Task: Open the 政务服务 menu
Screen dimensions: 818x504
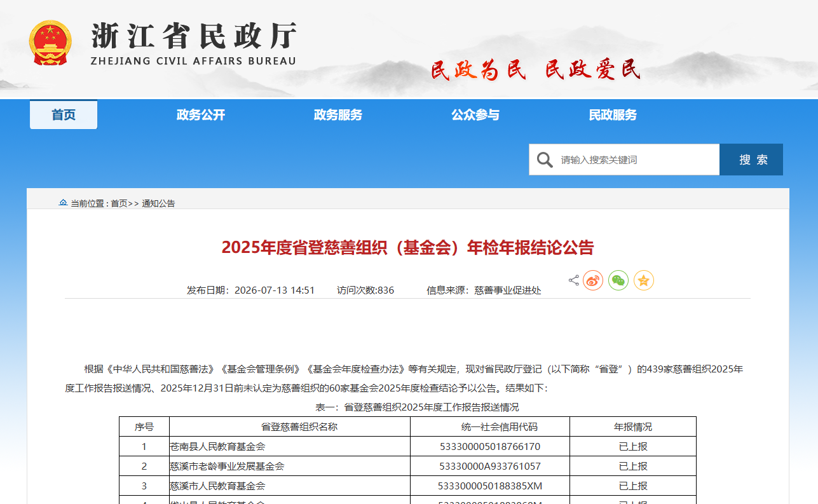Action: coord(338,115)
